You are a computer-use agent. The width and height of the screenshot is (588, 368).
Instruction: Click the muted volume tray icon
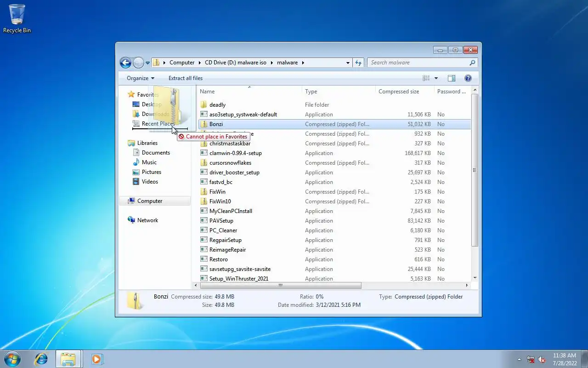point(542,359)
